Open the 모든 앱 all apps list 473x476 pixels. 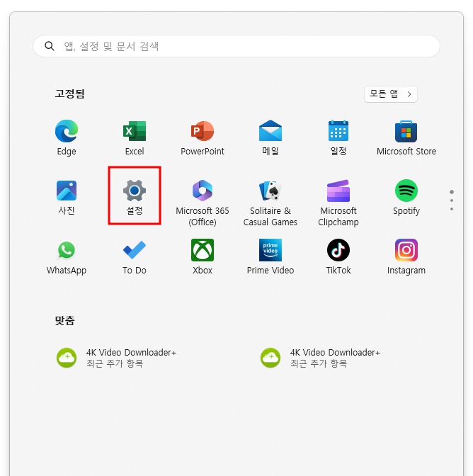[x=391, y=94]
